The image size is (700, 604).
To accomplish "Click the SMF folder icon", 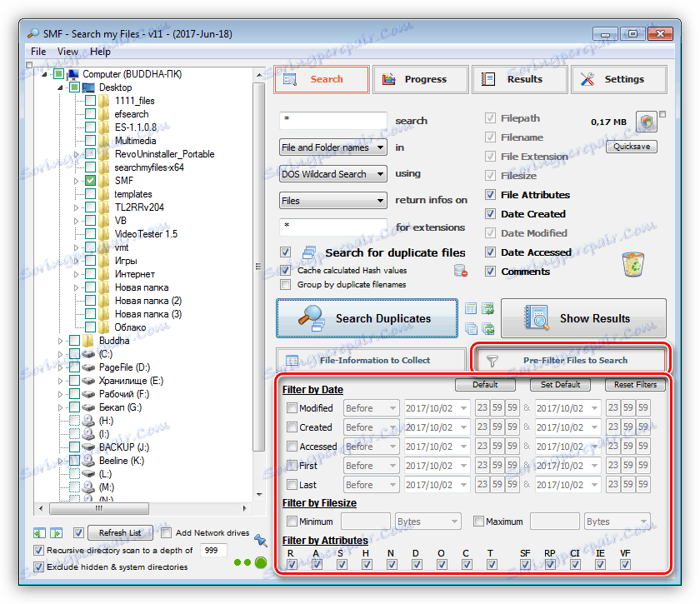I will click(x=104, y=181).
